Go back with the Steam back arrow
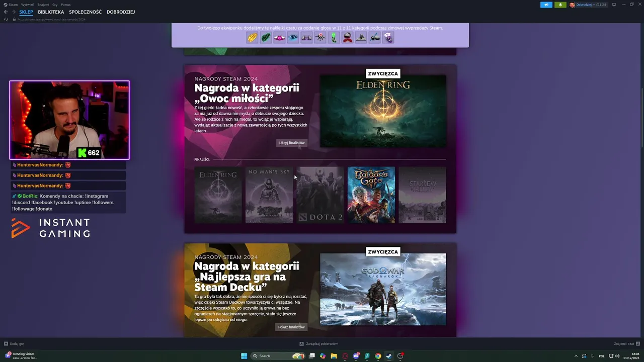 [x=6, y=12]
